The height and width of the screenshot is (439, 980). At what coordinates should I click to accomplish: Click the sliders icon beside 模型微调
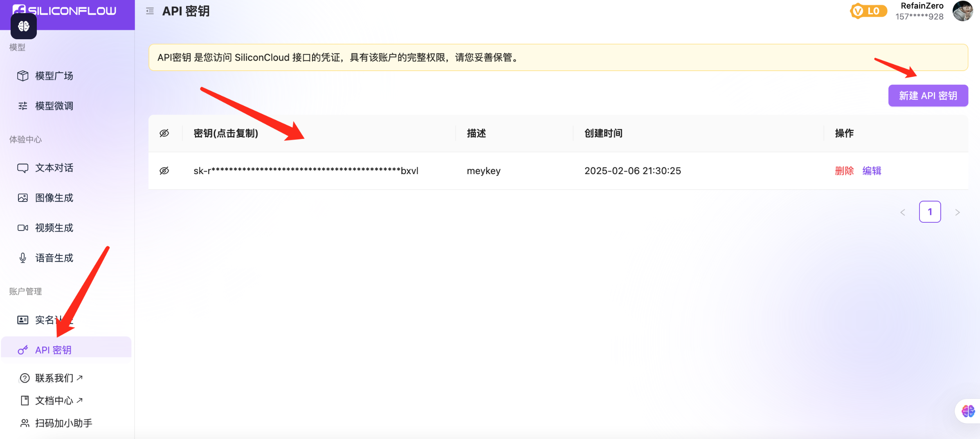23,106
